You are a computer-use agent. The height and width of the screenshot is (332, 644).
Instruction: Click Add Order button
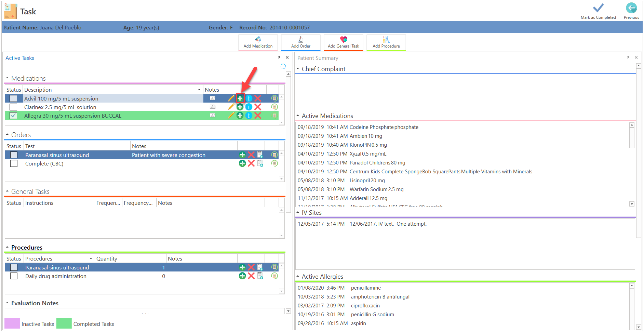point(301,42)
